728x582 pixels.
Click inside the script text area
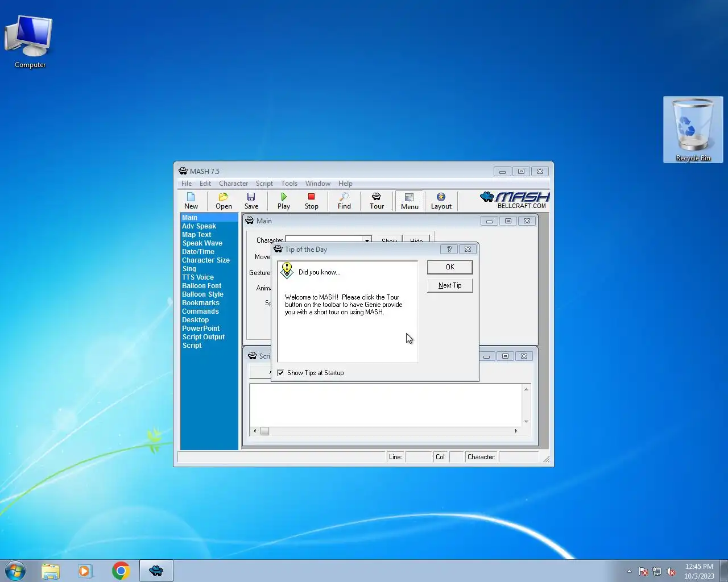[386, 405]
